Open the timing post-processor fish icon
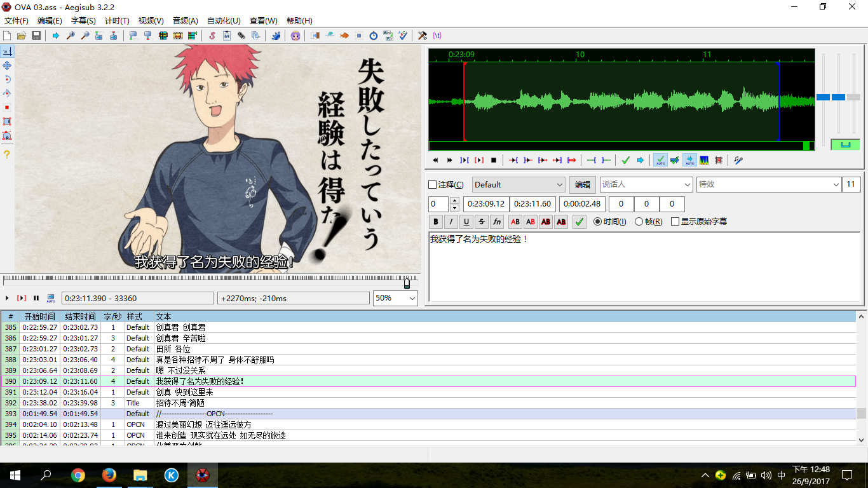 click(344, 36)
